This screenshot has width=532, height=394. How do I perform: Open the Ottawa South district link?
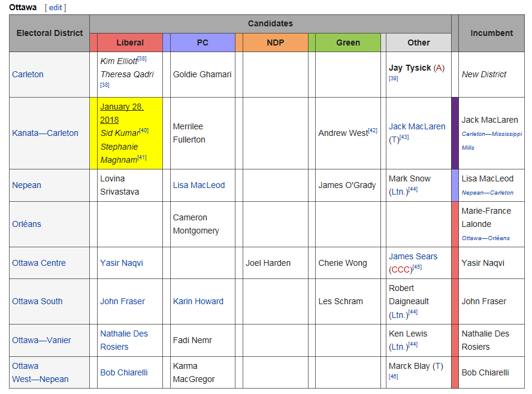pyautogui.click(x=37, y=301)
